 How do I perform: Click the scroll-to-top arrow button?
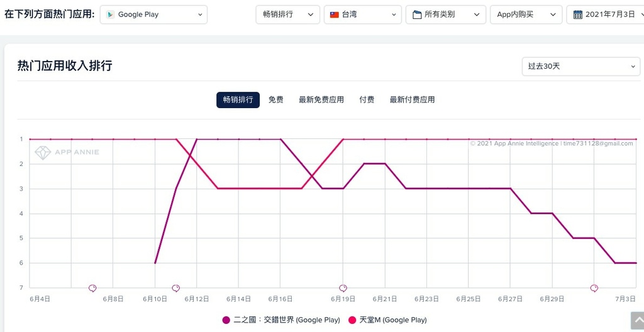click(x=638, y=321)
